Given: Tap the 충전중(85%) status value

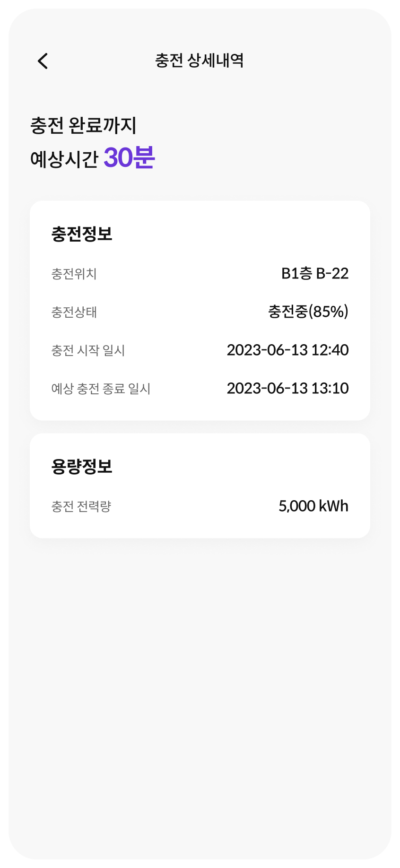Looking at the screenshot, I should (308, 312).
